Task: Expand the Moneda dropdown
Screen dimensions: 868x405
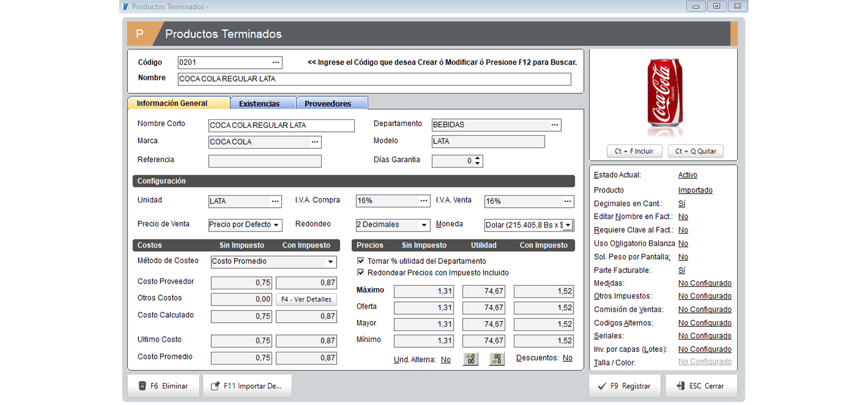Action: [568, 225]
